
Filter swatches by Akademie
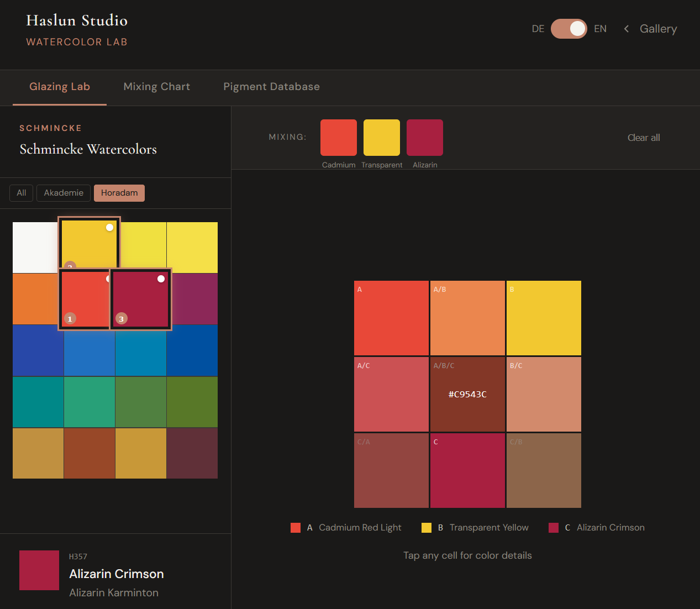64,193
